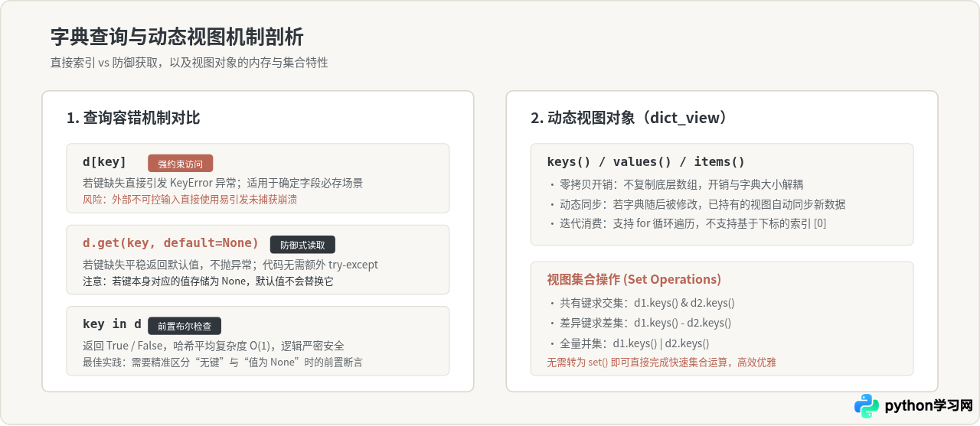Click the red line 风险：外部不可控输入

click(190, 200)
